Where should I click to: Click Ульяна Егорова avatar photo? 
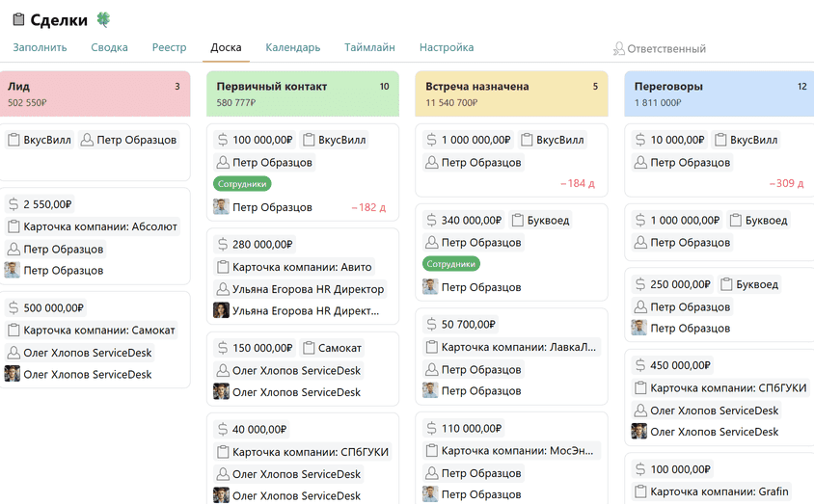click(221, 310)
